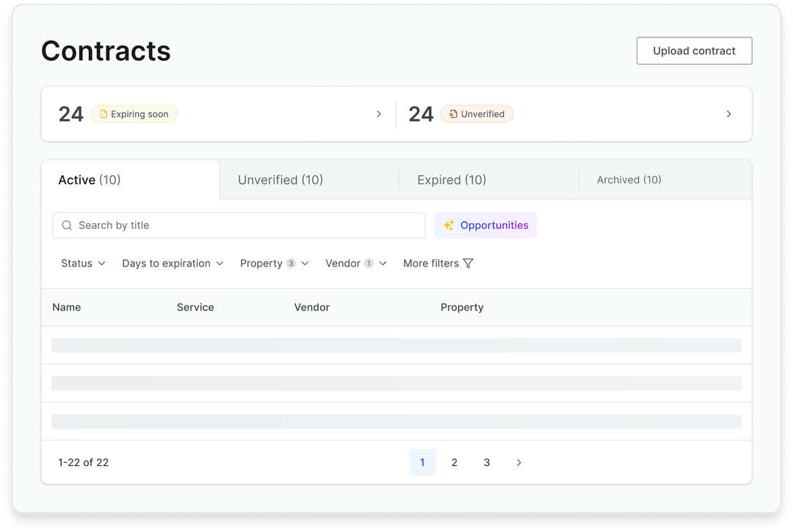Open the Days to expiration dropdown

point(173,263)
